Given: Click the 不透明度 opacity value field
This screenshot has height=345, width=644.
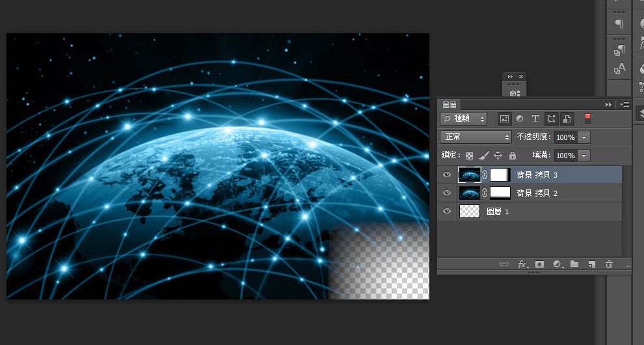Looking at the screenshot, I should (565, 137).
